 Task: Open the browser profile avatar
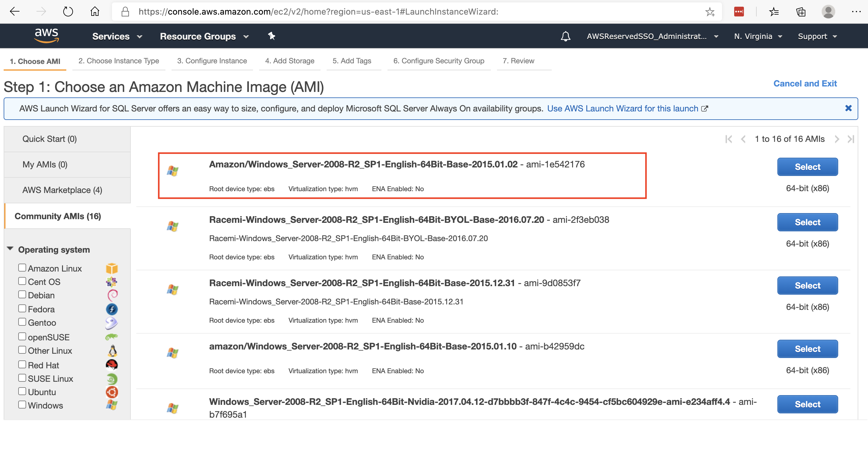click(828, 12)
